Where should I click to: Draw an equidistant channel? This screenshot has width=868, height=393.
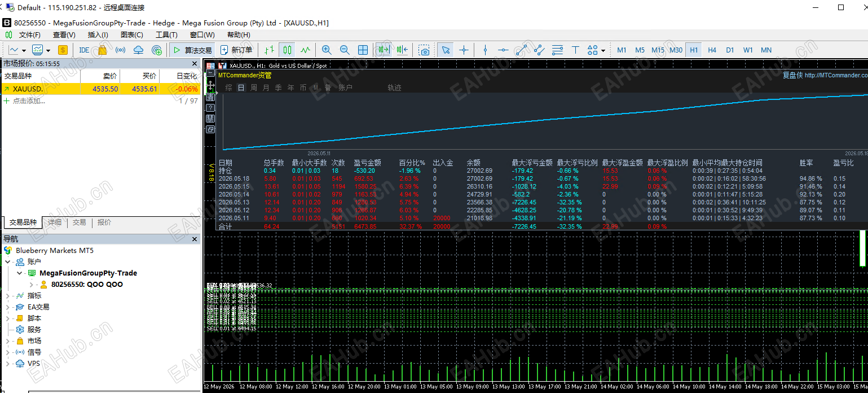539,50
